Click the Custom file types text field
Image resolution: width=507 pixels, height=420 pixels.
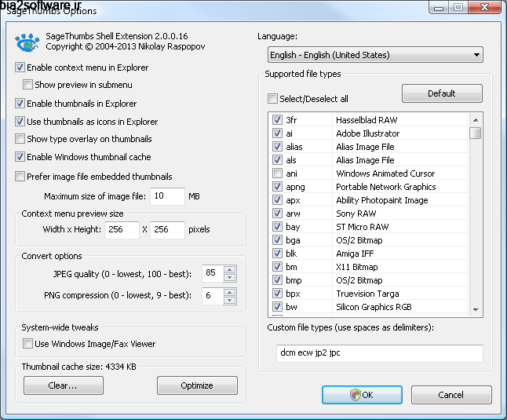click(380, 353)
